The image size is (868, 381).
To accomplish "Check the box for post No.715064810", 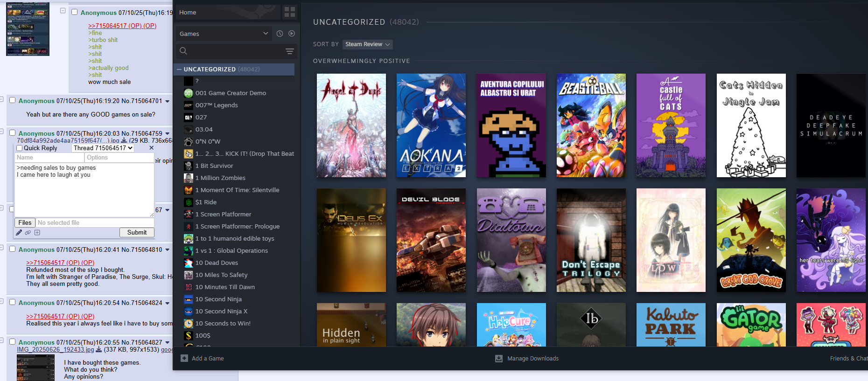I will 13,249.
